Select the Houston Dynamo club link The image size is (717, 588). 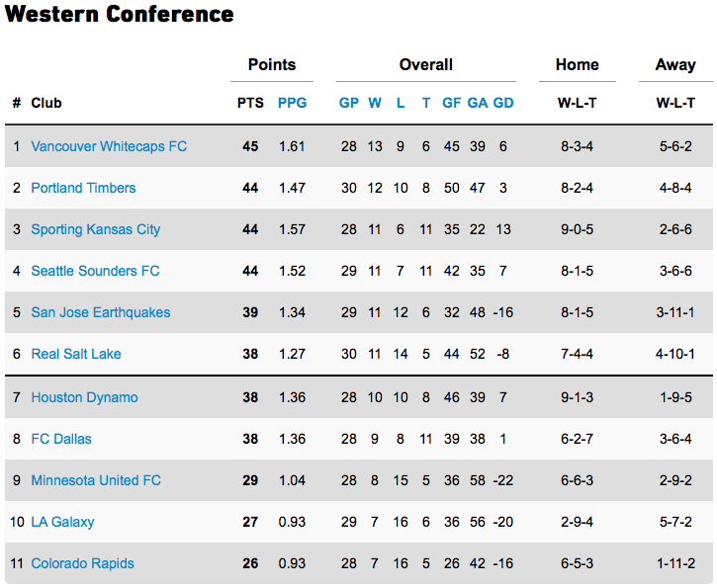pyautogui.click(x=84, y=397)
